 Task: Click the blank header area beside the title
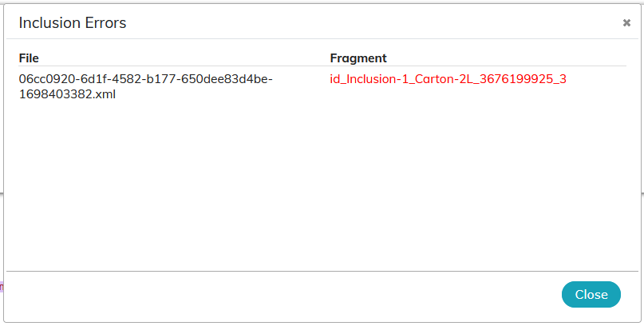[x=373, y=23]
